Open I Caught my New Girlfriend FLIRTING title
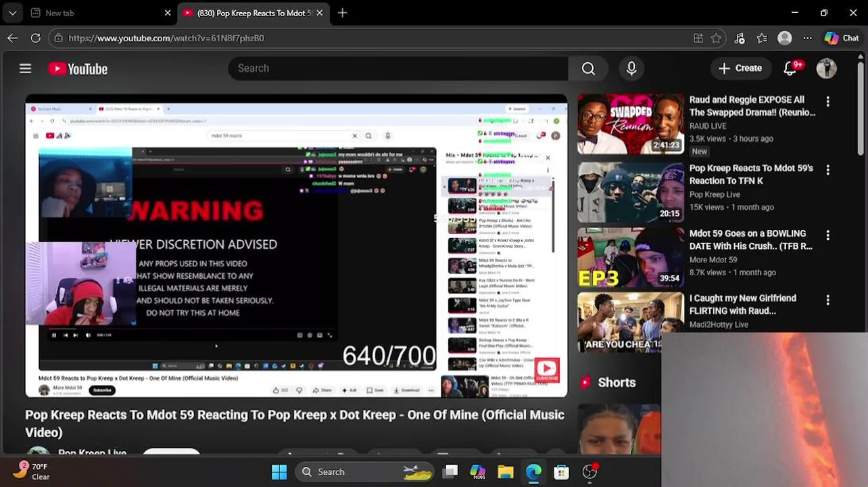The height and width of the screenshot is (487, 868). (x=743, y=304)
